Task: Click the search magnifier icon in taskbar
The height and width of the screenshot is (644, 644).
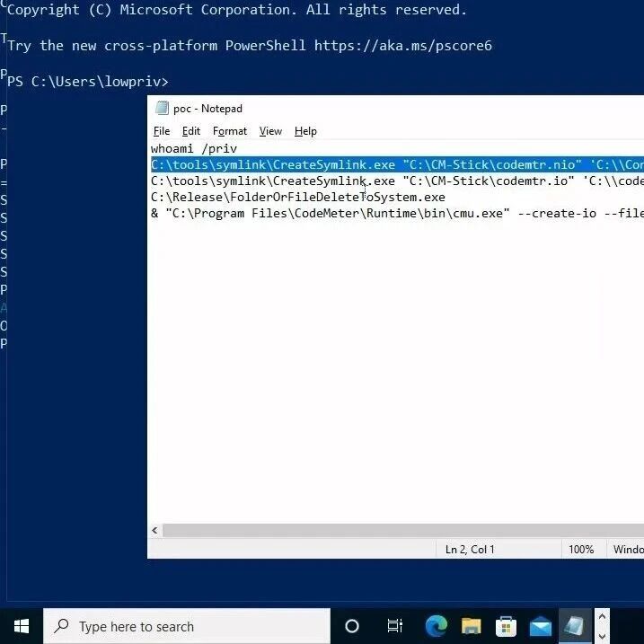Action: pyautogui.click(x=62, y=626)
